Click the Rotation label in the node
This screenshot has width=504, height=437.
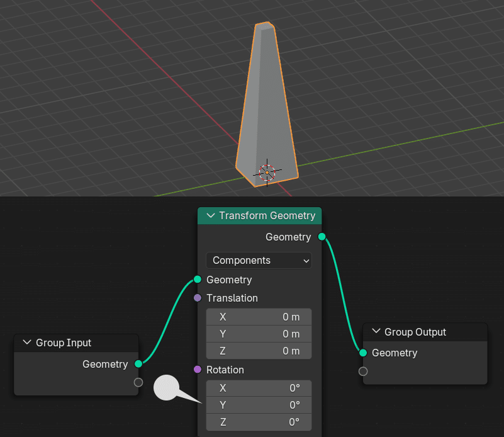[225, 370]
